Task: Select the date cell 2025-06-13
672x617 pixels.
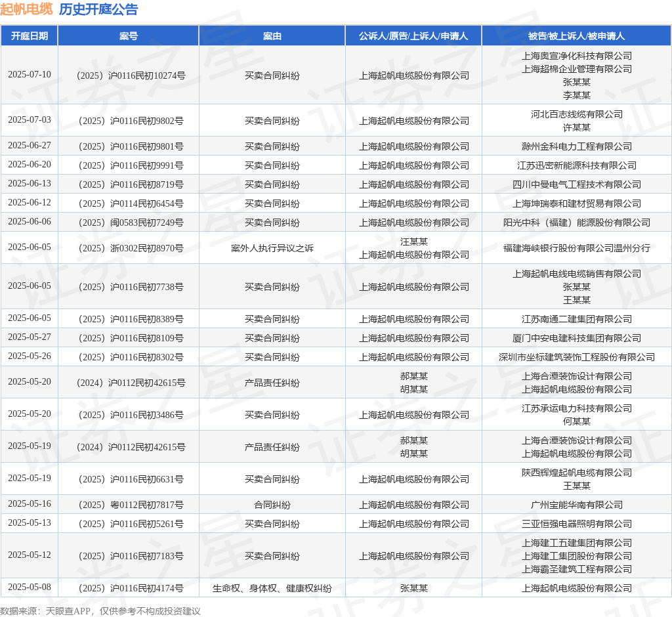Action: (x=29, y=184)
